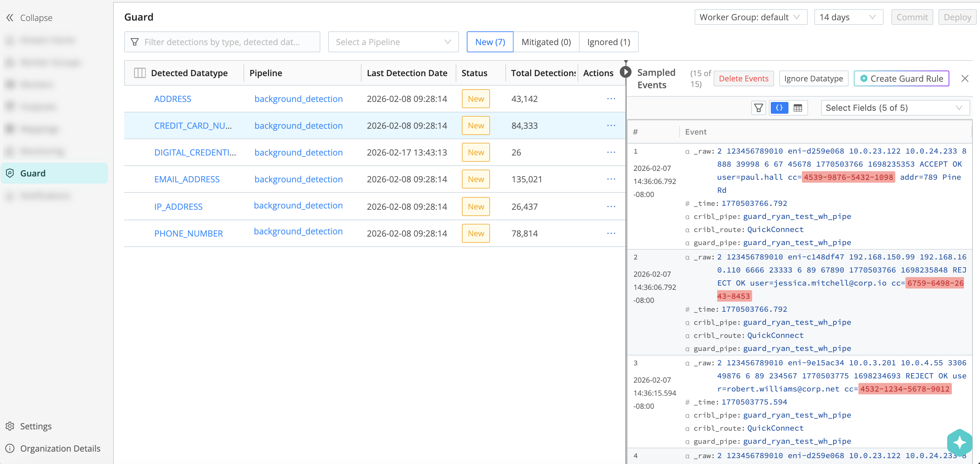The width and height of the screenshot is (980, 464).
Task: Switch to the Ignored (1) tab
Action: pyautogui.click(x=608, y=42)
